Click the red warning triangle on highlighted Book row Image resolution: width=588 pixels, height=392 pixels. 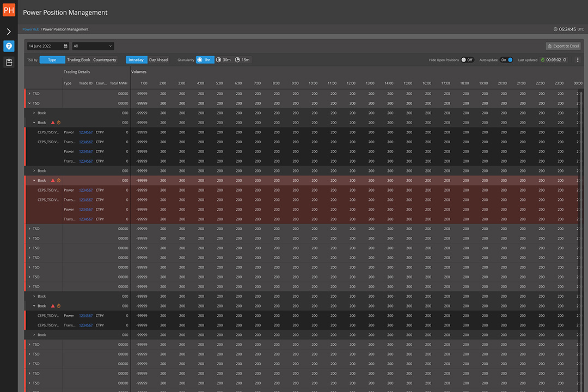pyautogui.click(x=53, y=180)
